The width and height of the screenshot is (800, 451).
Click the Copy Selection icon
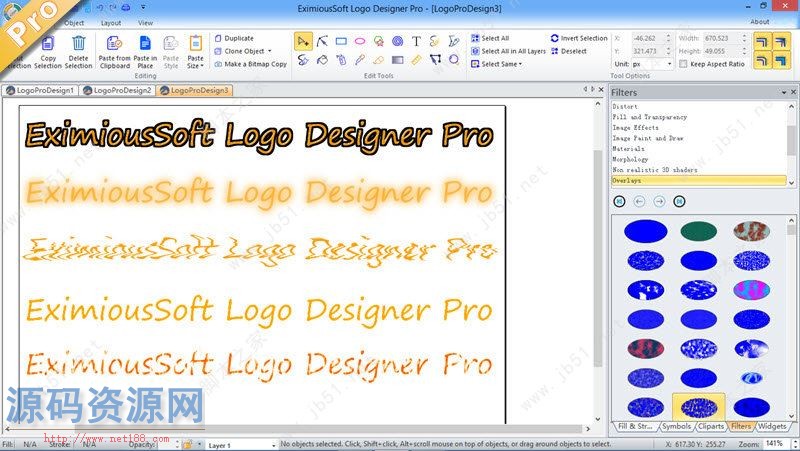click(47, 43)
